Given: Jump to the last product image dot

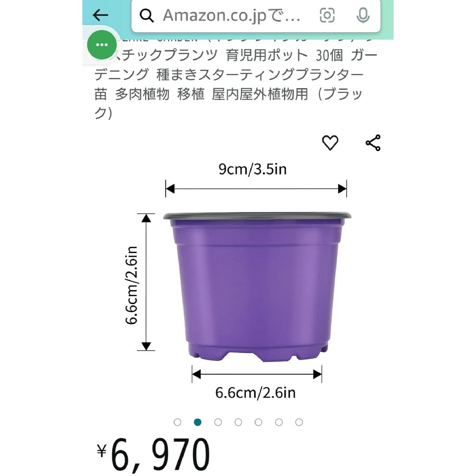Looking at the screenshot, I should (299, 422).
